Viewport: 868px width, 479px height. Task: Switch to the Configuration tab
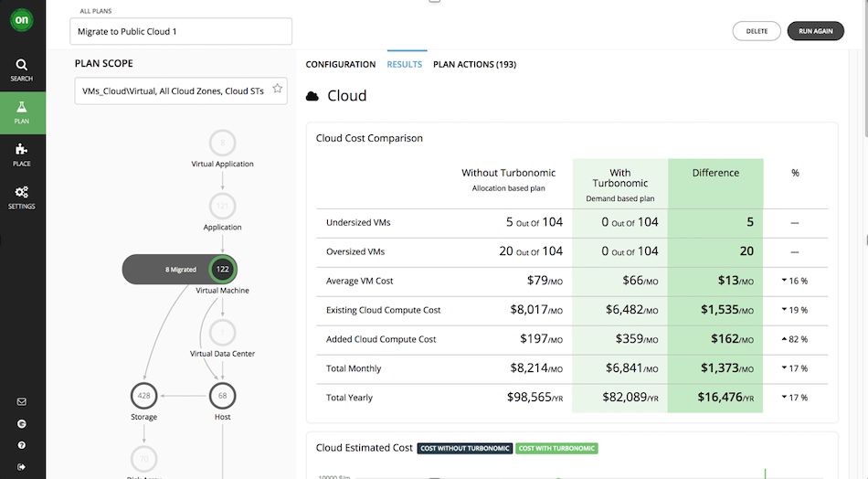tap(340, 65)
